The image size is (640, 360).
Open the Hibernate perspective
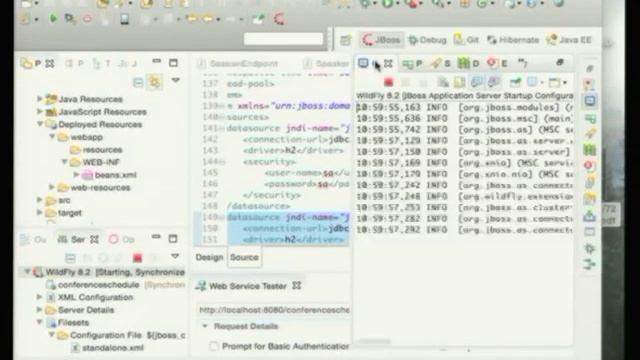pos(513,40)
